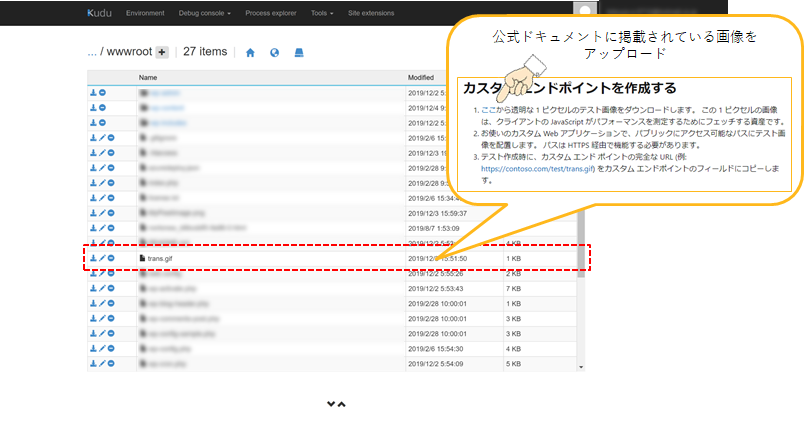The width and height of the screenshot is (804, 433).
Task: Edit the 5 KB file modified 5:54:09
Action: click(x=102, y=363)
